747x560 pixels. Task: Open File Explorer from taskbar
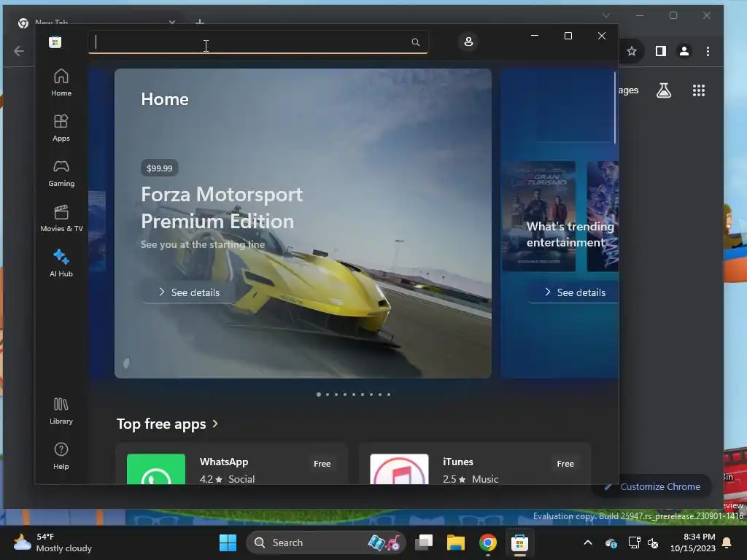[456, 542]
